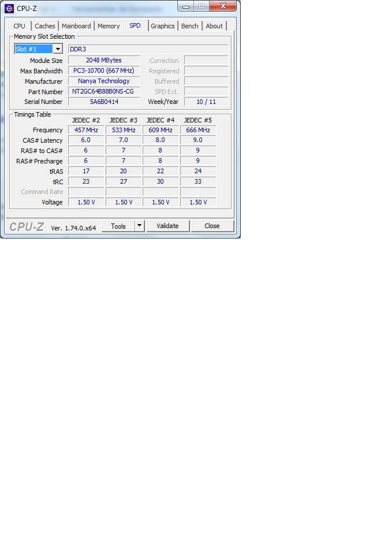Click the CPU-Z app icon in title bar
This screenshot has width=392, height=540.
point(9,8)
